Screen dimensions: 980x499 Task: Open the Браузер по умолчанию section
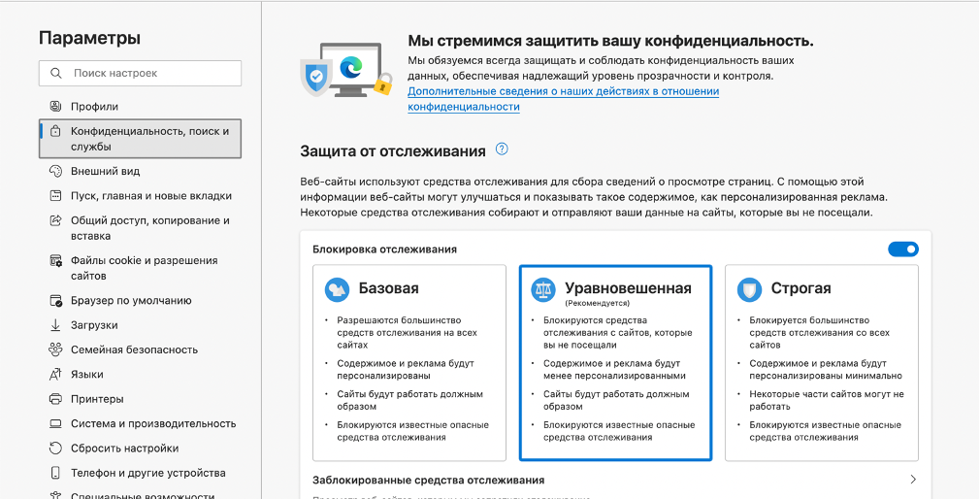pos(140,300)
